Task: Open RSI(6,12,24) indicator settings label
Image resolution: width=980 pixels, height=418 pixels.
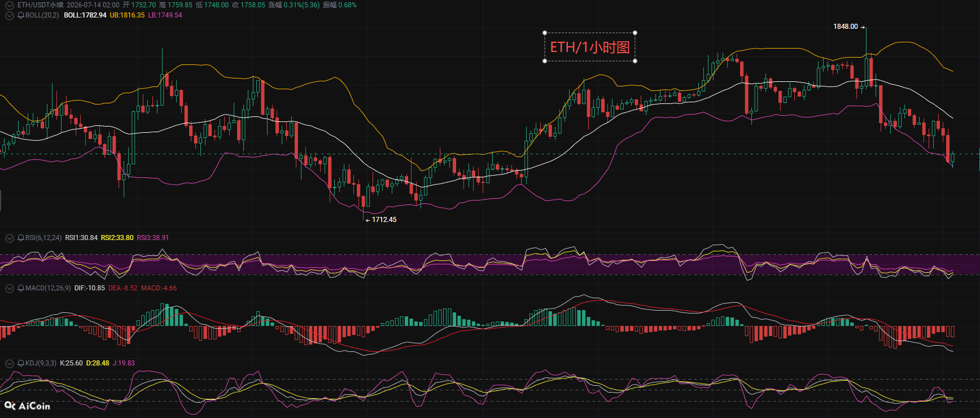Action: click(43, 238)
